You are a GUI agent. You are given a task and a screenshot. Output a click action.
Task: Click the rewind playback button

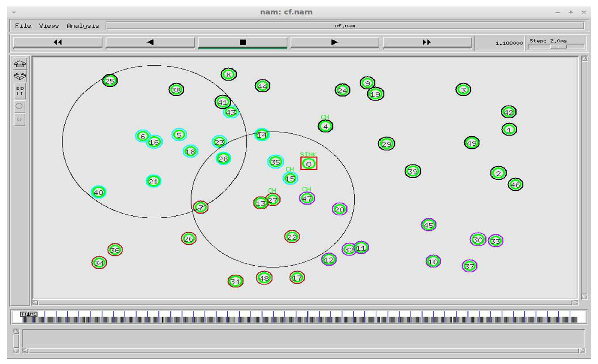pyautogui.click(x=57, y=42)
